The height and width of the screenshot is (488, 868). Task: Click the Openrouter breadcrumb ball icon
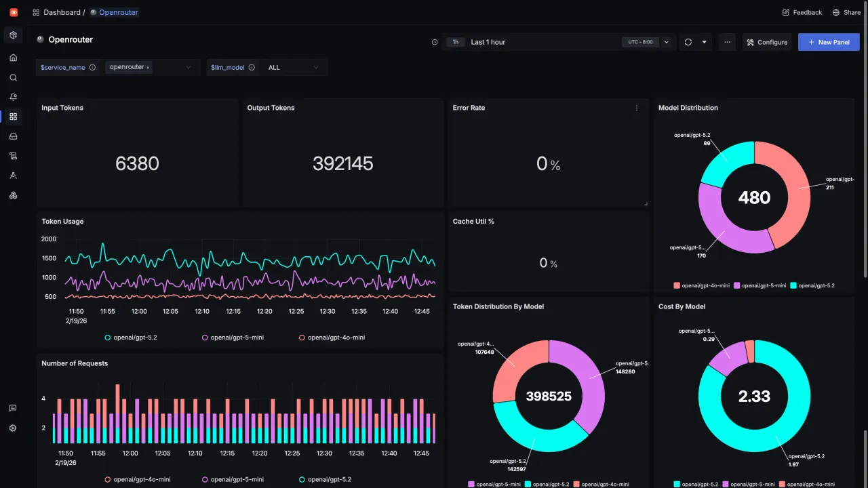(x=94, y=12)
